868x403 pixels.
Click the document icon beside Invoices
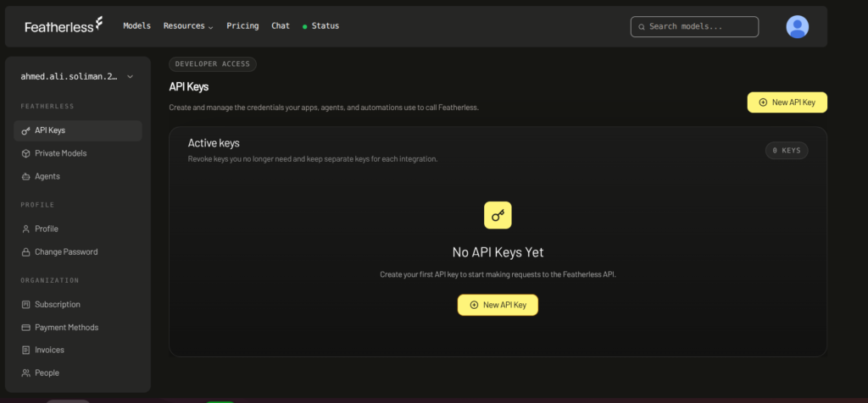coord(25,351)
